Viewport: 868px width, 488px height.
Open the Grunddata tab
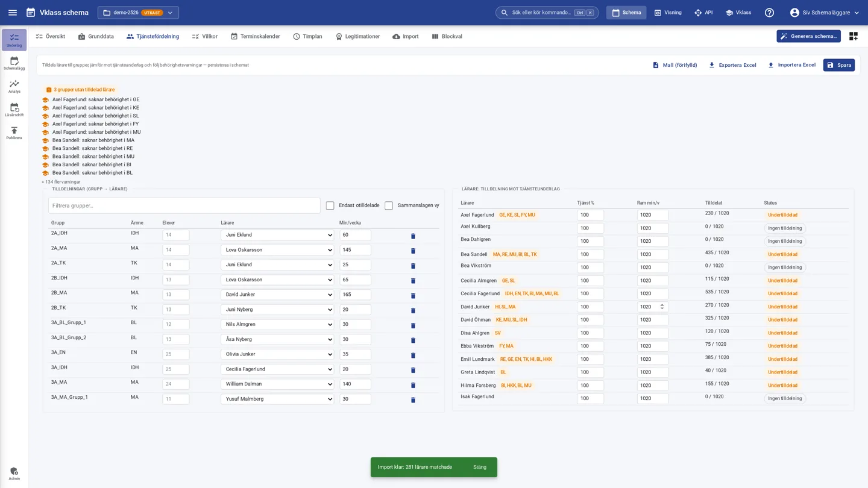[x=96, y=36]
